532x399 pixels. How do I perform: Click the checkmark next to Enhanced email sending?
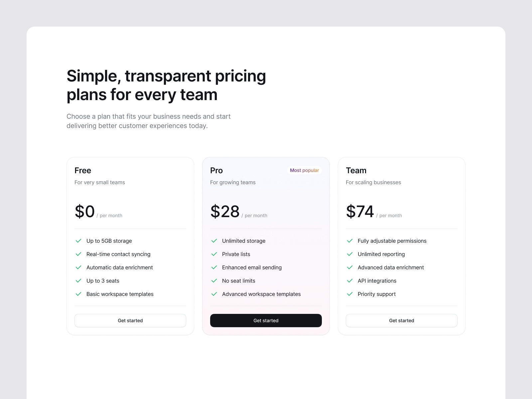214,267
